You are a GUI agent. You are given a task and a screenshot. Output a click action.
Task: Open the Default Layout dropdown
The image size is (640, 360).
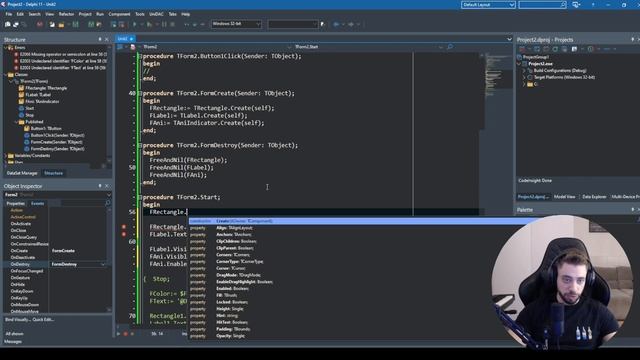(511, 4)
